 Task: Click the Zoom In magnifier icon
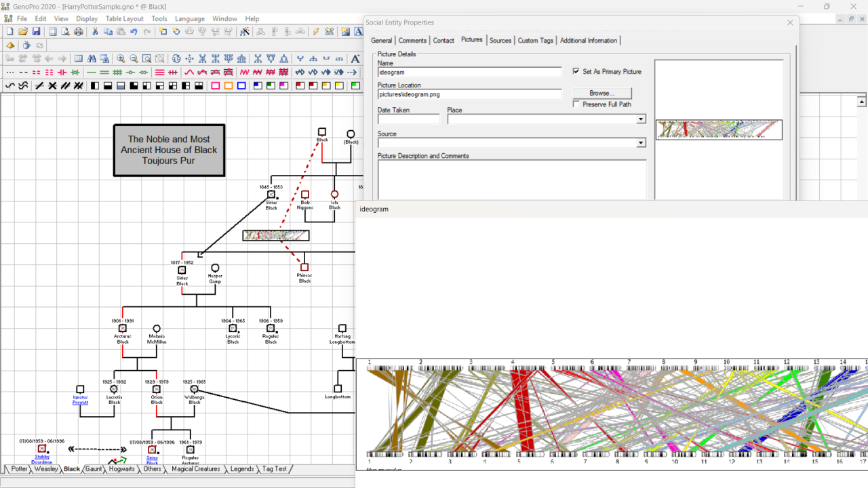[x=121, y=59]
